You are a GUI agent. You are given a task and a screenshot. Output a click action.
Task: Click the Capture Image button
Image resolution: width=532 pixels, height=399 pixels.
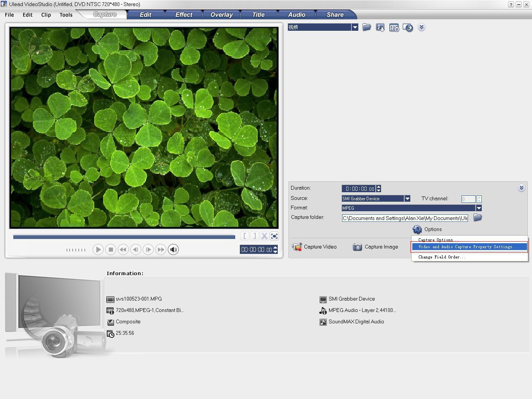pos(375,247)
